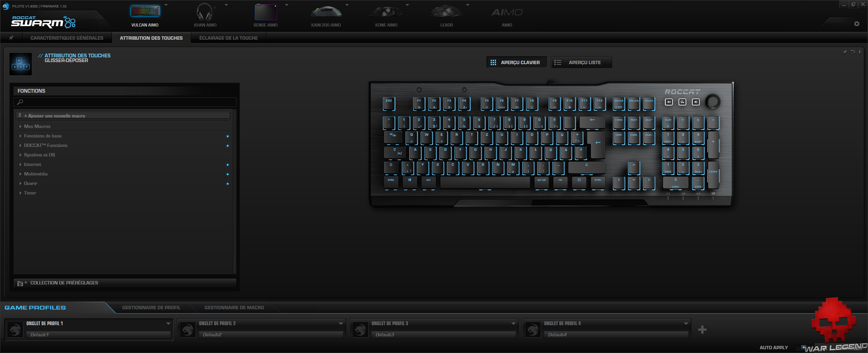Select the FN key on keyboard preview
868x353 pixels.
pyautogui.click(x=560, y=183)
